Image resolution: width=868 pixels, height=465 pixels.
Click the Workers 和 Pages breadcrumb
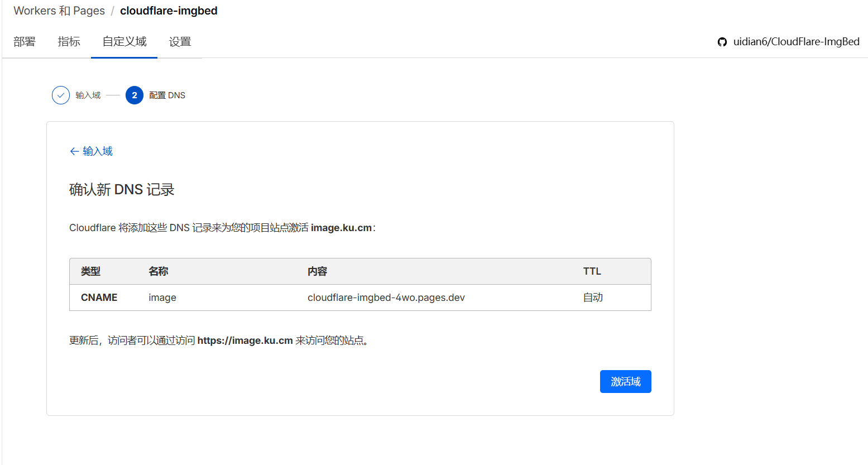(x=59, y=11)
